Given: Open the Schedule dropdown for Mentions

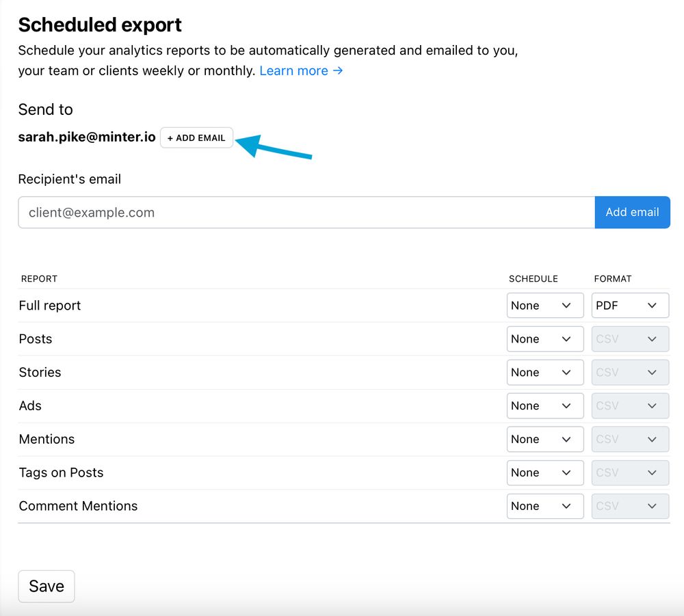Looking at the screenshot, I should pyautogui.click(x=544, y=439).
